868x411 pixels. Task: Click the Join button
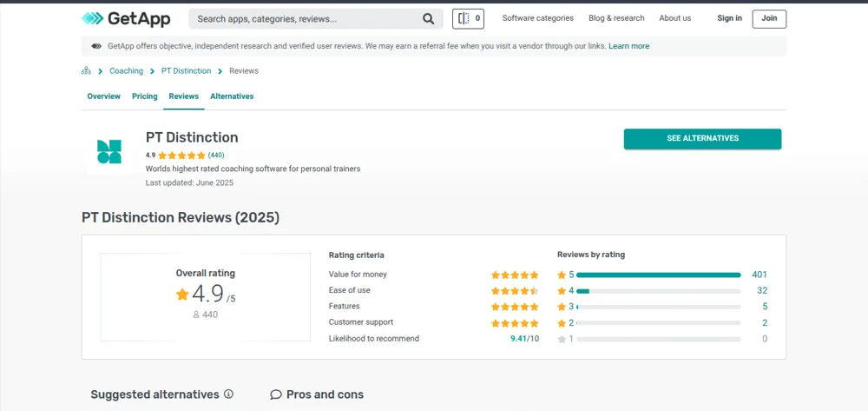tap(769, 19)
